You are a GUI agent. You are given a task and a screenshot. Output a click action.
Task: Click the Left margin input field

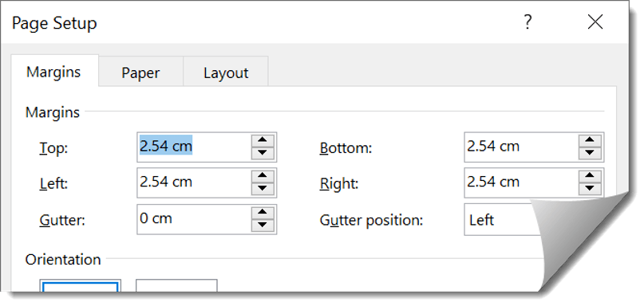[194, 182]
